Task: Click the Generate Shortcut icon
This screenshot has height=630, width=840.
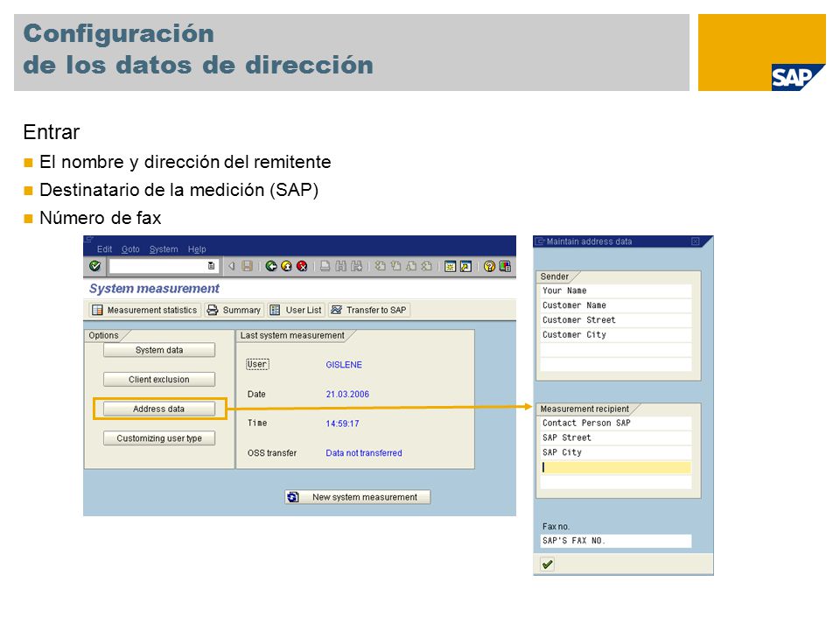Action: click(x=465, y=266)
